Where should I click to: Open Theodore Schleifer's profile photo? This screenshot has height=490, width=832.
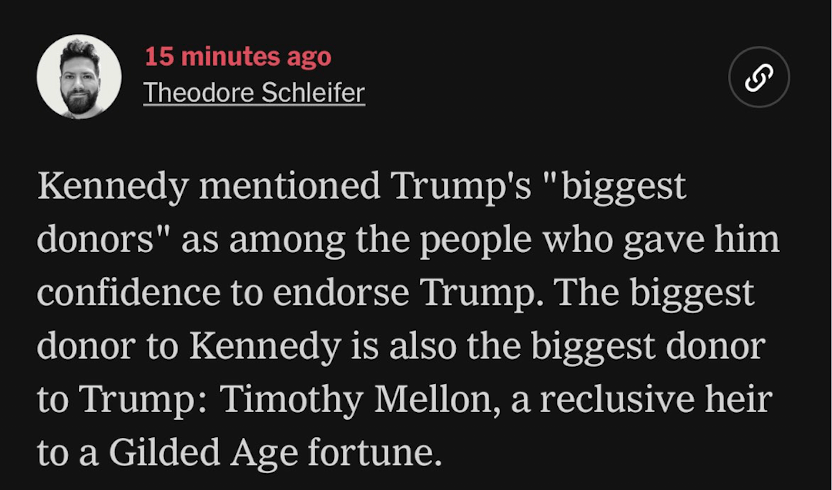(79, 77)
